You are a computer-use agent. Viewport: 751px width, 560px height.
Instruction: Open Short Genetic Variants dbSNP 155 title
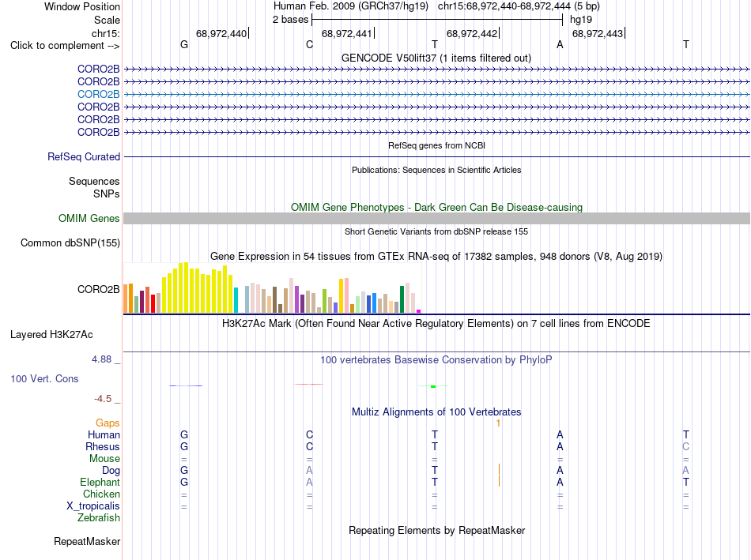point(436,231)
